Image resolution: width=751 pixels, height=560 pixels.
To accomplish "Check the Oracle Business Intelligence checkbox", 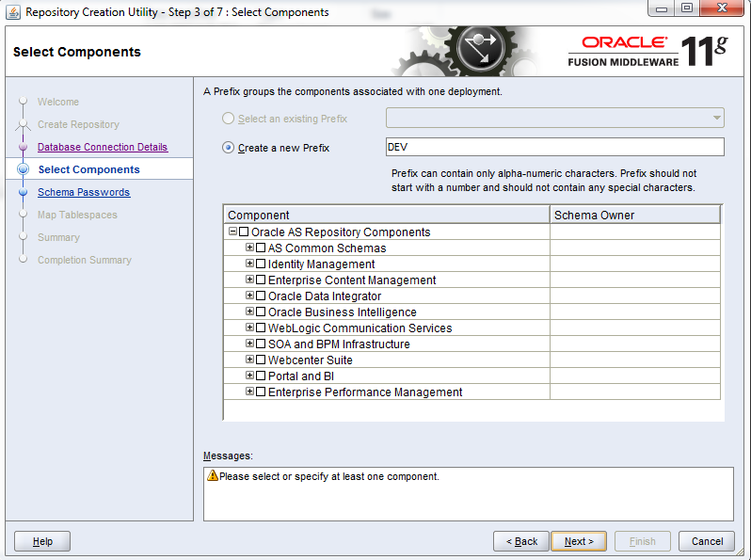I will tap(261, 312).
